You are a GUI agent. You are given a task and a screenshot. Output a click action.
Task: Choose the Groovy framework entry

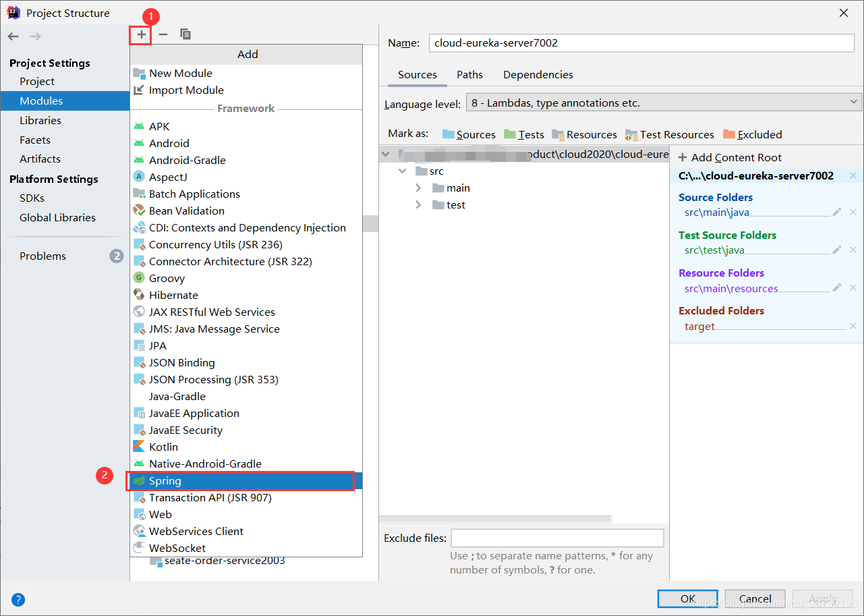pos(246,278)
